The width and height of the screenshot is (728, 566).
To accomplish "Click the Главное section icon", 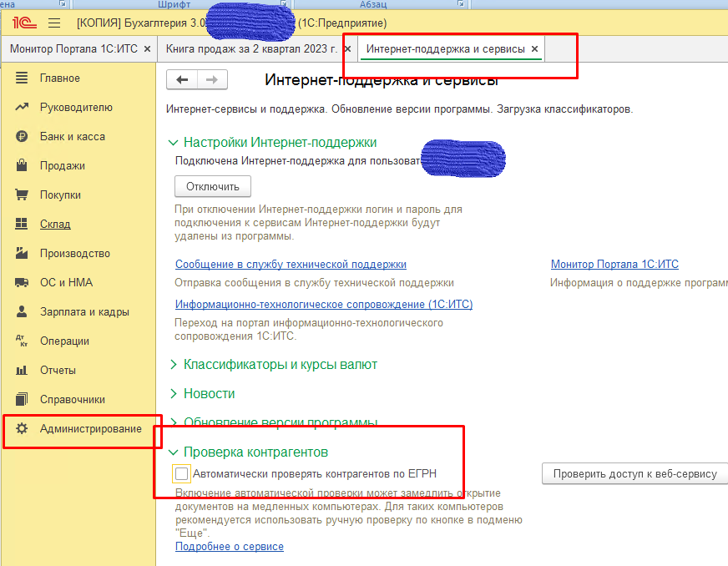I will [x=22, y=78].
